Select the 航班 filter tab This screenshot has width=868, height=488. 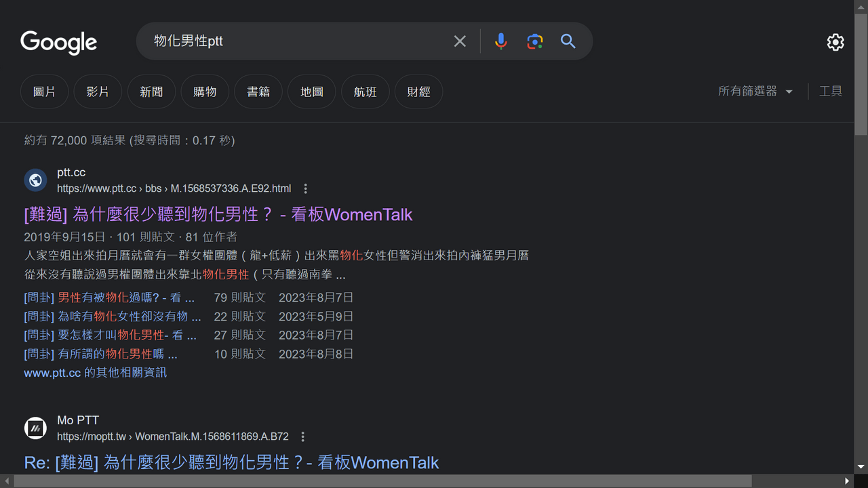pos(365,91)
